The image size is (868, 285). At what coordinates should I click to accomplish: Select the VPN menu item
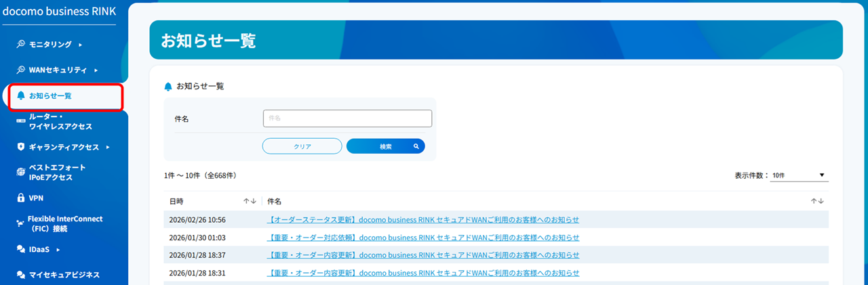click(36, 198)
